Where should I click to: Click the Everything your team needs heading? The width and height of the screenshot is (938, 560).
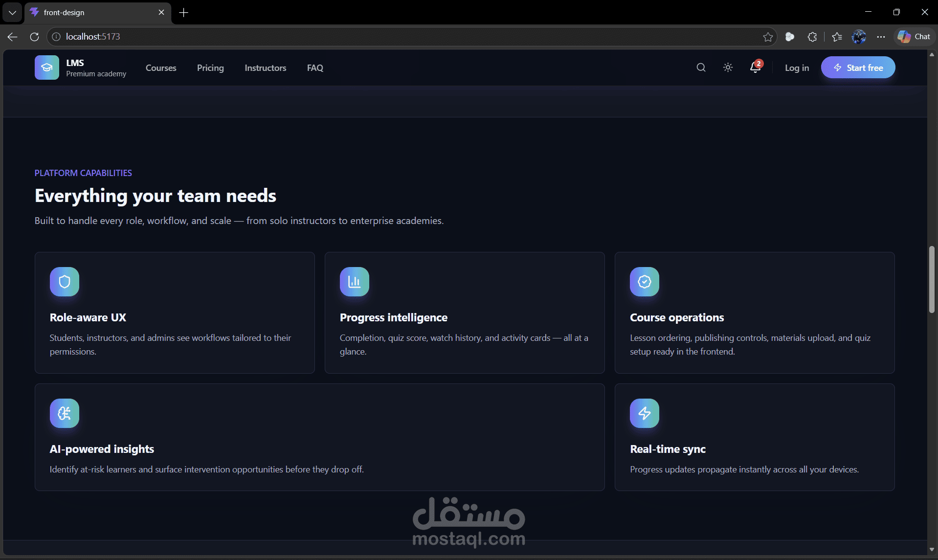(156, 196)
